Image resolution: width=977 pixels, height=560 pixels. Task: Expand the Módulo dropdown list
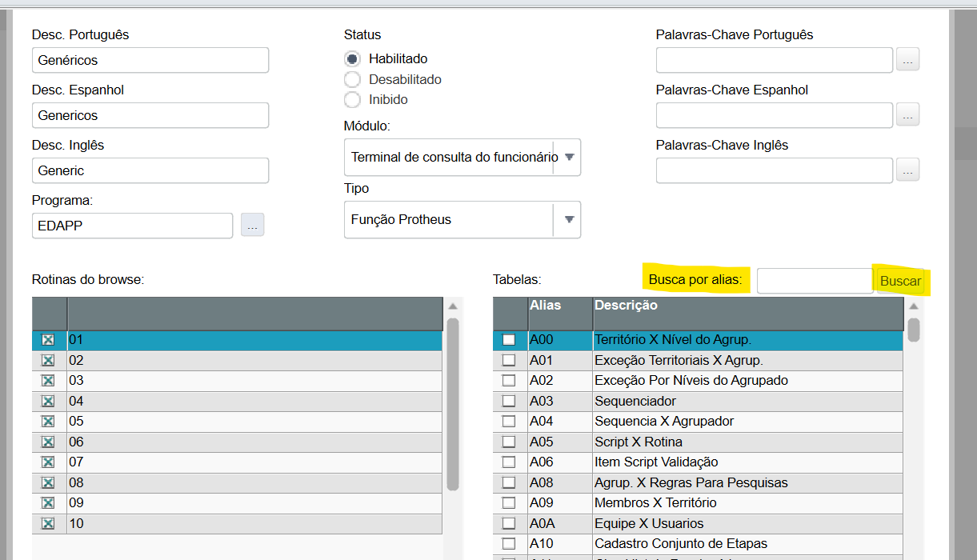tap(569, 157)
